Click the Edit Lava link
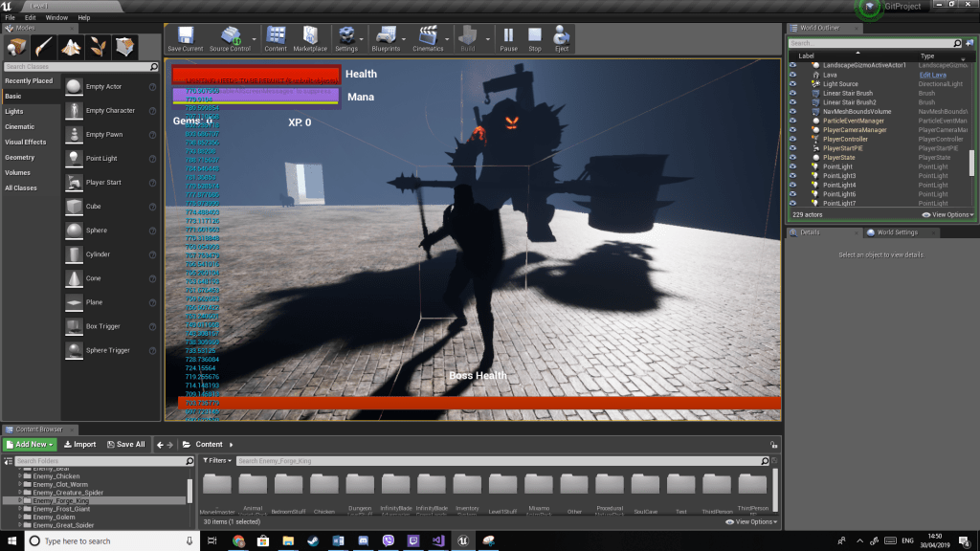This screenshot has width=980, height=551. (x=932, y=75)
